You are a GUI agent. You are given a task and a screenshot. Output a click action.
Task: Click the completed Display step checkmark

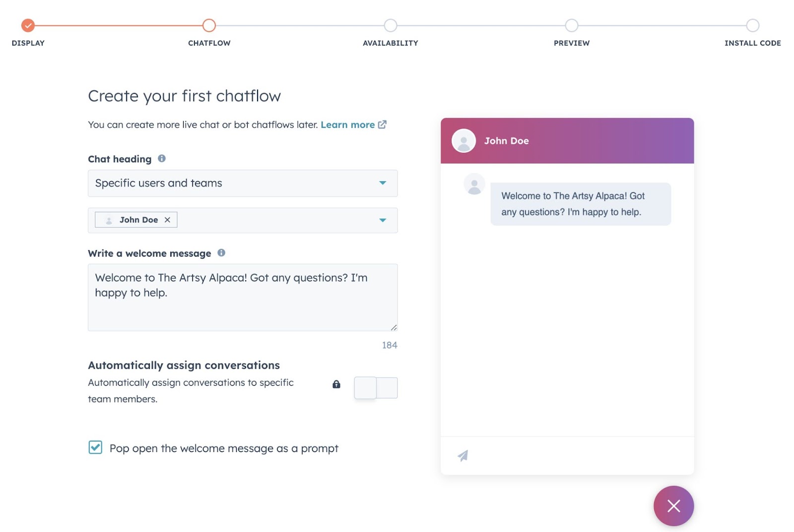click(28, 25)
